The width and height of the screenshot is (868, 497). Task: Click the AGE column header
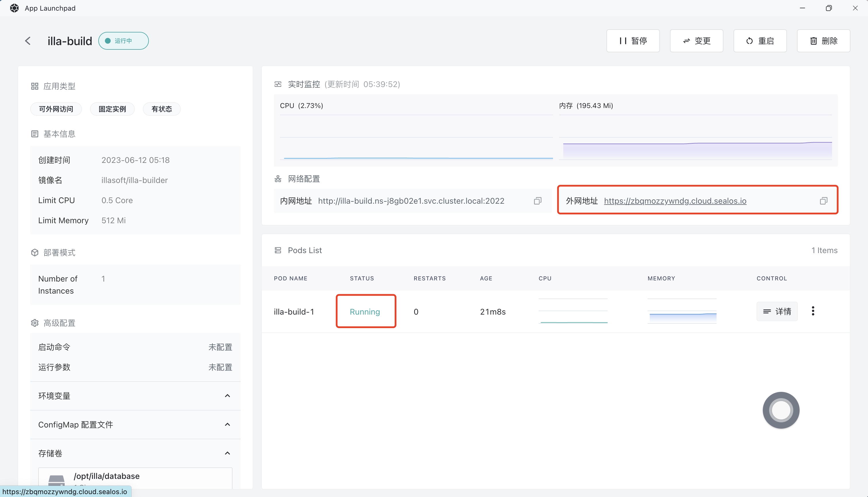point(486,279)
